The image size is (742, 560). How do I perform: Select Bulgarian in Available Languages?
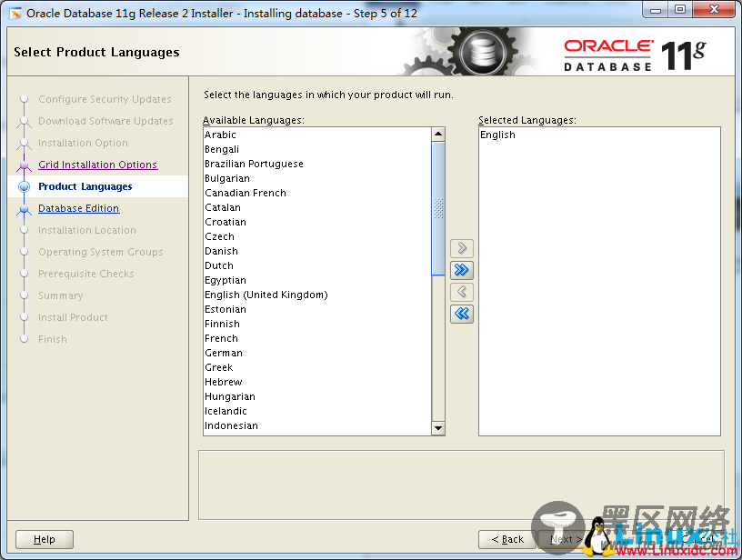click(317, 178)
